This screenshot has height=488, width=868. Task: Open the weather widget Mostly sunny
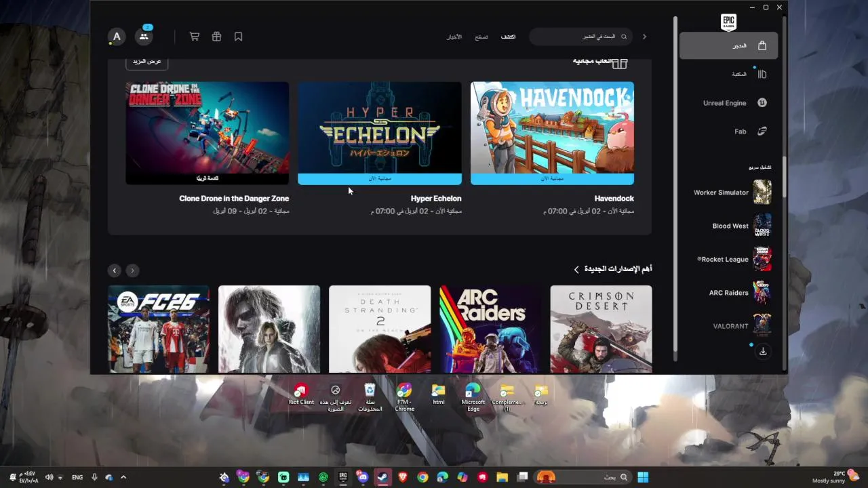(x=835, y=477)
